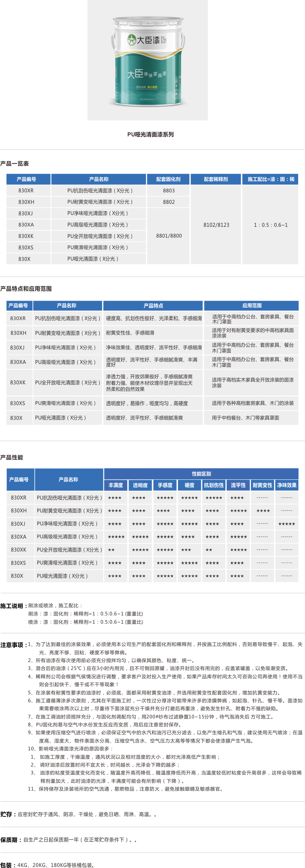Screen dimensions: 305x868
Task: Click the PU哑光清面漆系列 product title
Action: pos(150,135)
